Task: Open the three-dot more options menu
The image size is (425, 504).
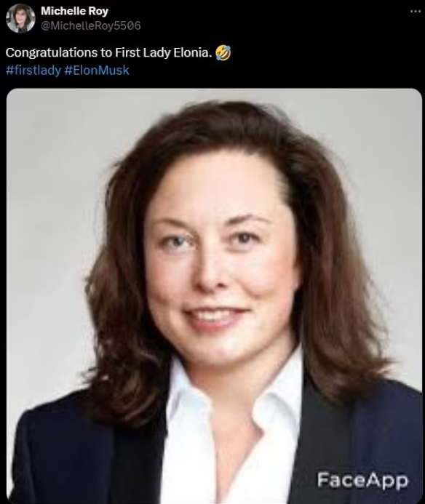Action: coord(416,11)
